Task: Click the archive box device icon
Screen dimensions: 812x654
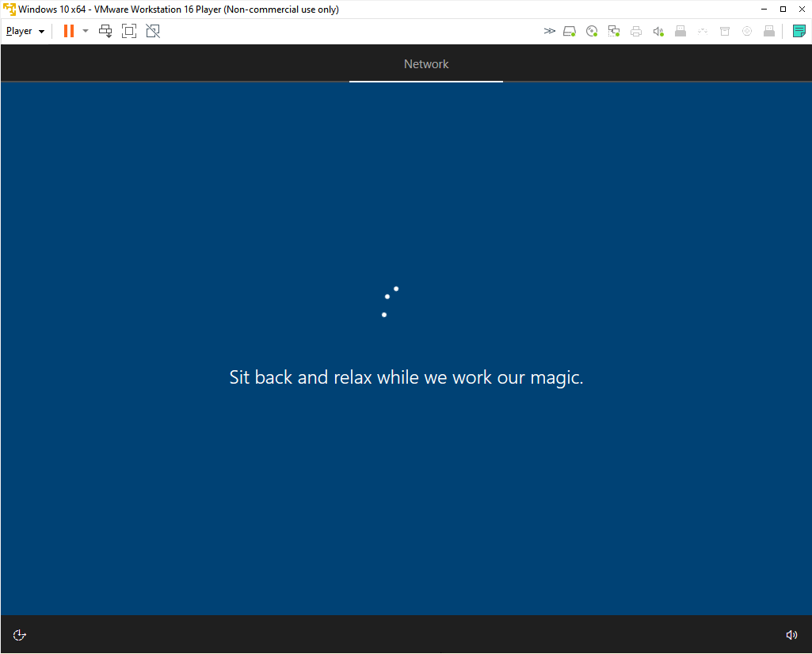Action: click(x=724, y=31)
